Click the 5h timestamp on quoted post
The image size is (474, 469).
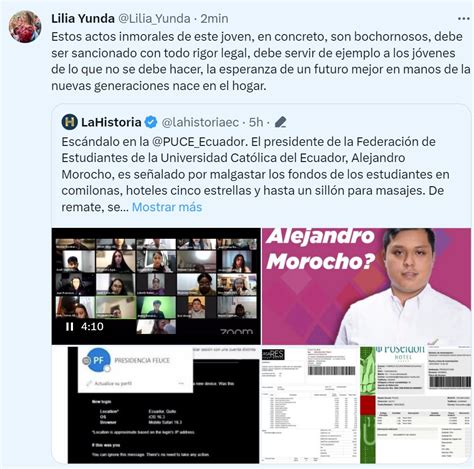tap(256, 122)
